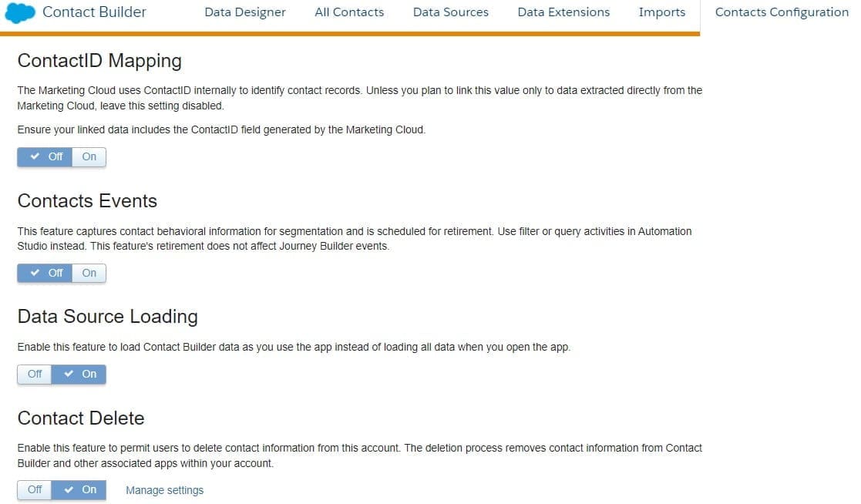Open the Data Designer tab
The image size is (861, 504).
tap(245, 12)
